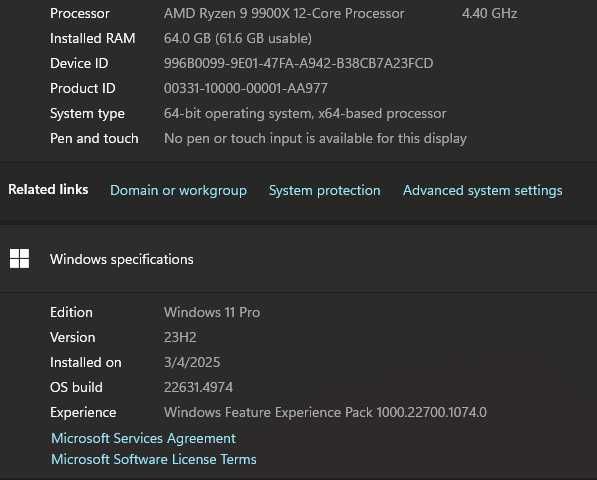Screen dimensions: 597x480
Task: Open the Domain or workgroup link
Action: 178,190
